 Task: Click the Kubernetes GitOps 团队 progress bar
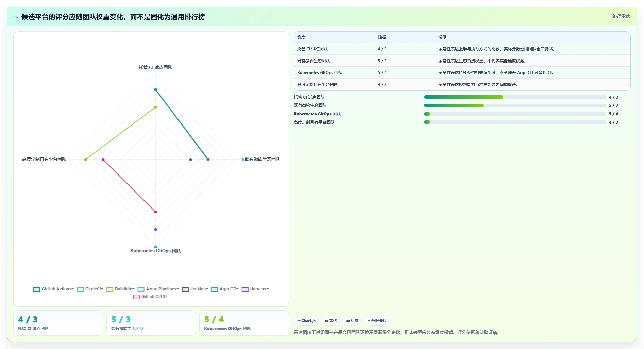tap(515, 114)
